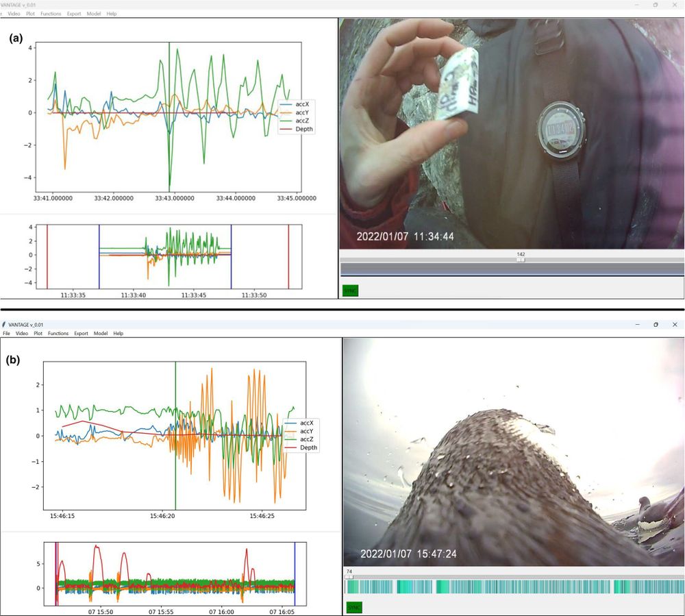
Task: Click blue marker line at right of overview plot (b)
Action: (295, 574)
